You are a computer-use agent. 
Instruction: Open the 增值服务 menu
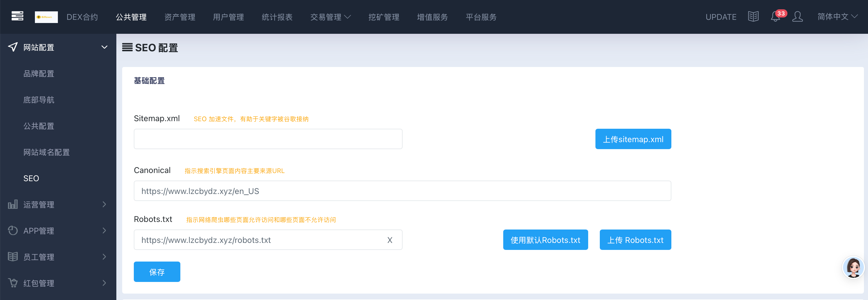[432, 17]
